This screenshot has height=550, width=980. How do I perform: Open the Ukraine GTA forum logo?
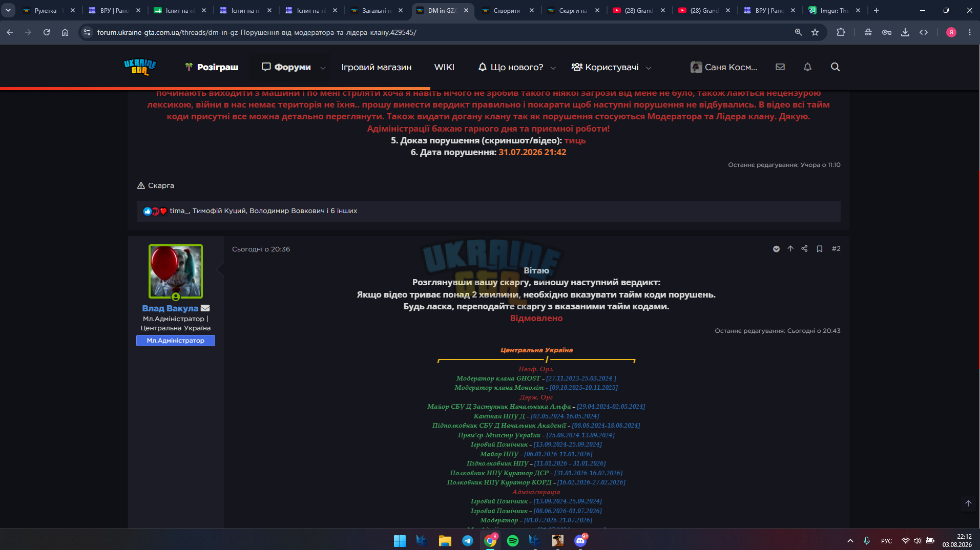tap(140, 67)
